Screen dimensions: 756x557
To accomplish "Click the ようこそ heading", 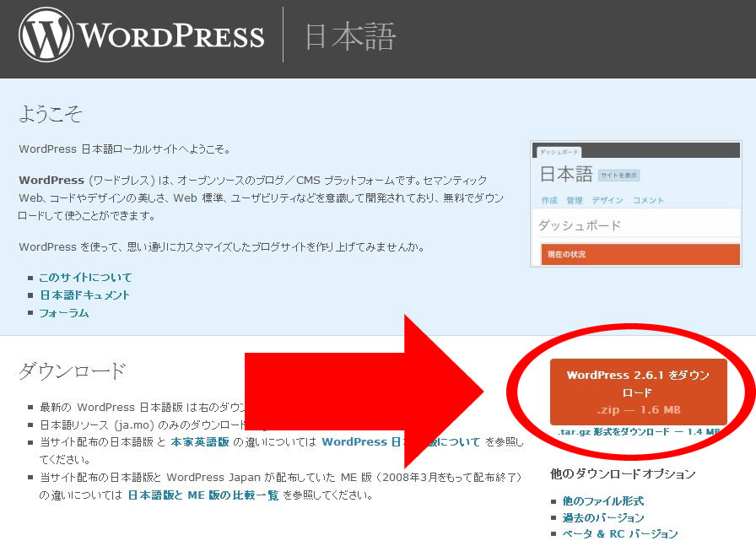I will click(x=50, y=114).
